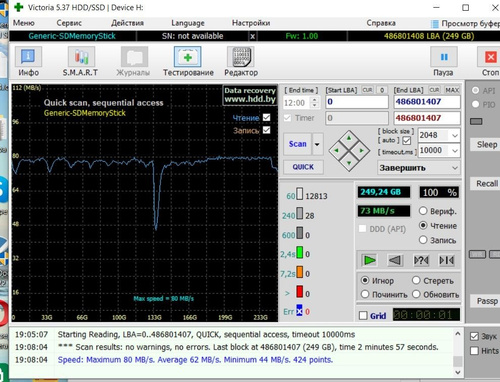Start scan with green play arrow
The width and height of the screenshot is (500, 382).
click(369, 260)
